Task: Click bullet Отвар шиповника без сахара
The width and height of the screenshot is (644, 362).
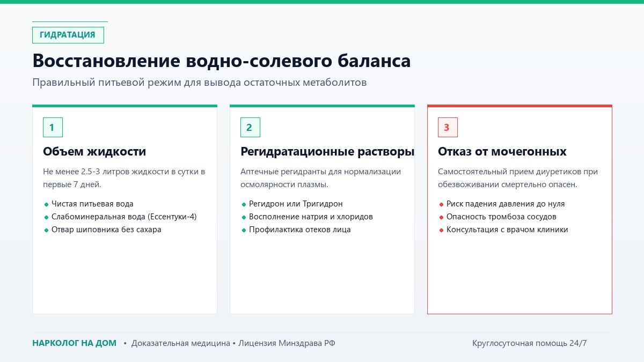Action: [x=106, y=230]
